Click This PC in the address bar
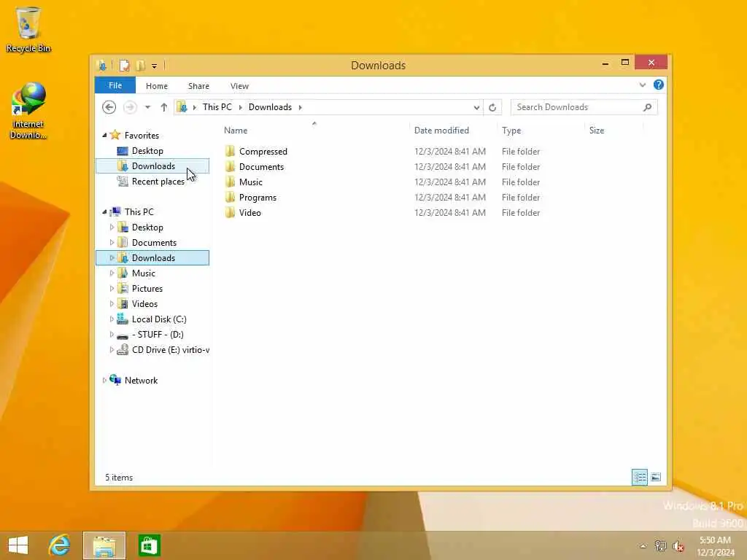747x560 pixels. (x=217, y=107)
